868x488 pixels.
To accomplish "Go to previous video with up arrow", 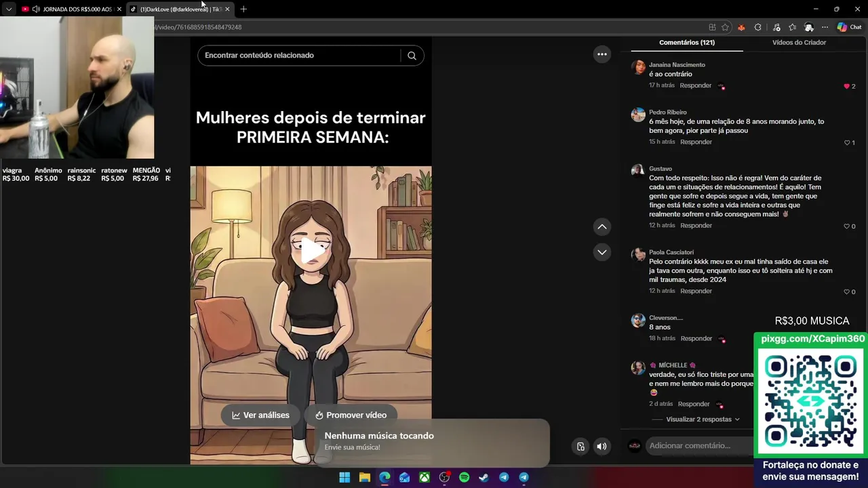I will click(x=602, y=226).
